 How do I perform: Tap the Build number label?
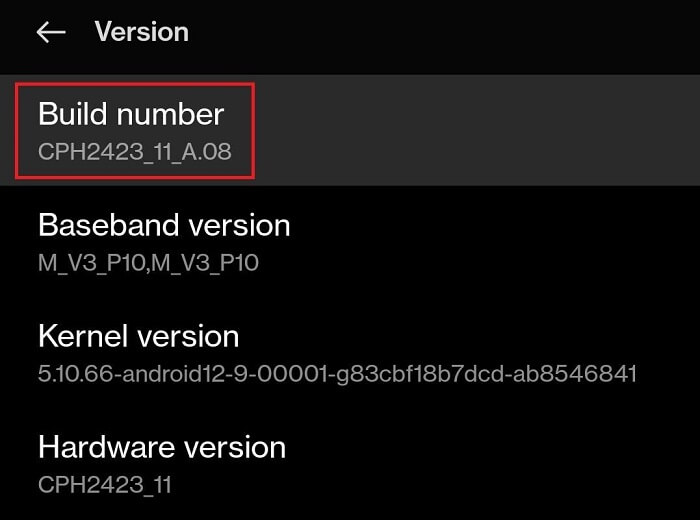131,114
